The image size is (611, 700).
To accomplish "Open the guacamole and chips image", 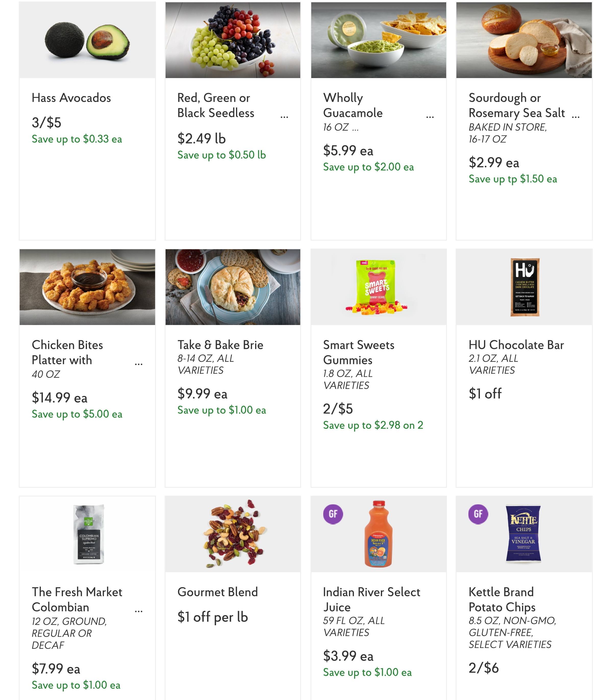I will pos(379,40).
